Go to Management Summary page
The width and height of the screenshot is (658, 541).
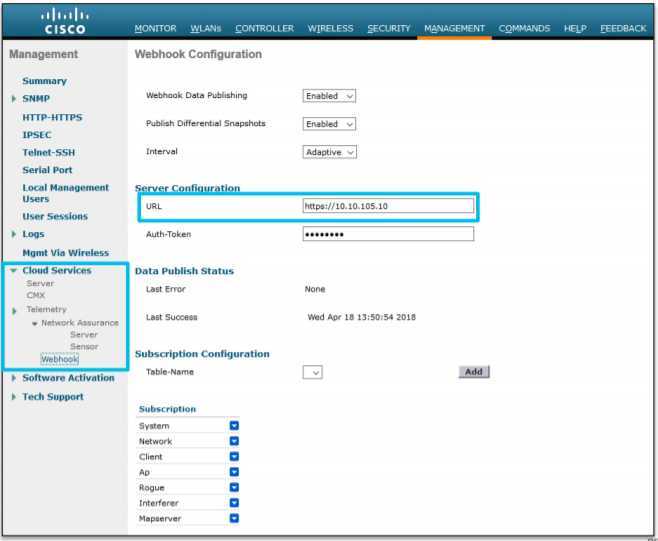(44, 81)
